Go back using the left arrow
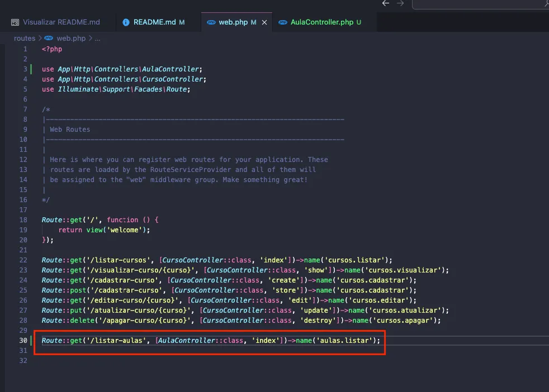Screen dimensions: 549x392 [x=386, y=3]
